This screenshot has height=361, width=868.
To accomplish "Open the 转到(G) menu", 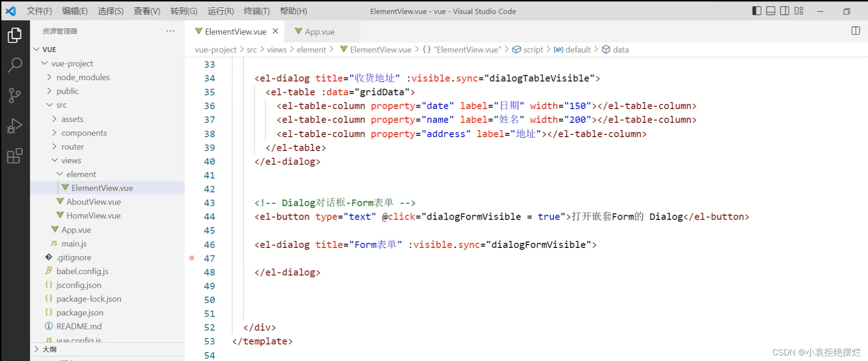I will pyautogui.click(x=184, y=11).
